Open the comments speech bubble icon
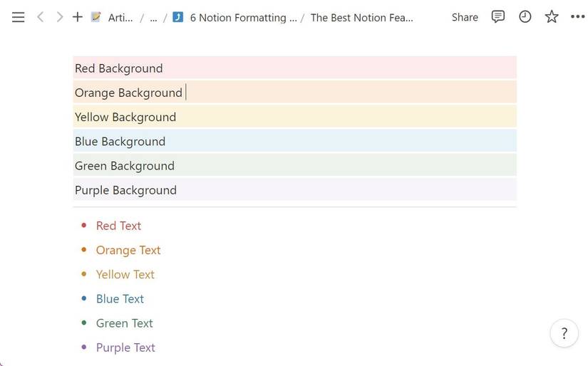The image size is (588, 366). 498,17
